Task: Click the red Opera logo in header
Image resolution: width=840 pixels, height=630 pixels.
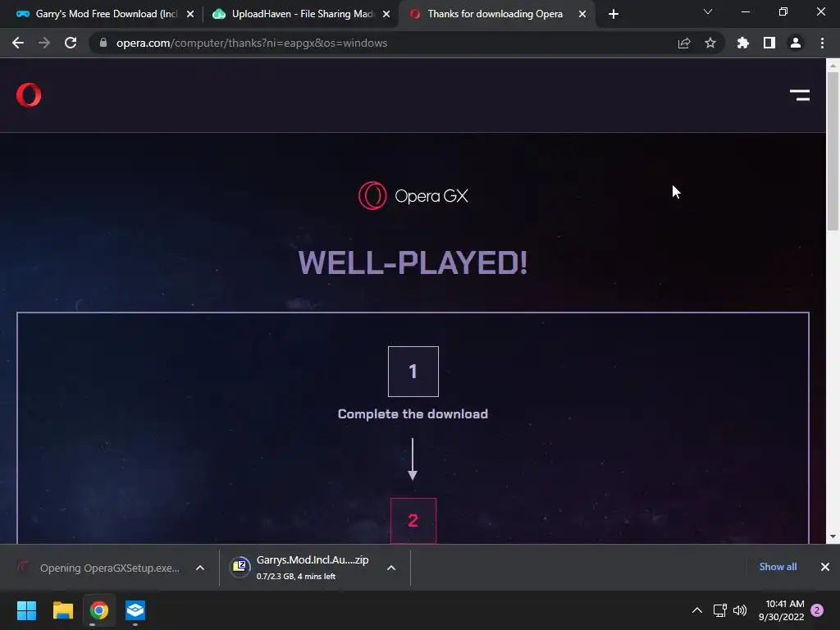Action: coord(29,95)
